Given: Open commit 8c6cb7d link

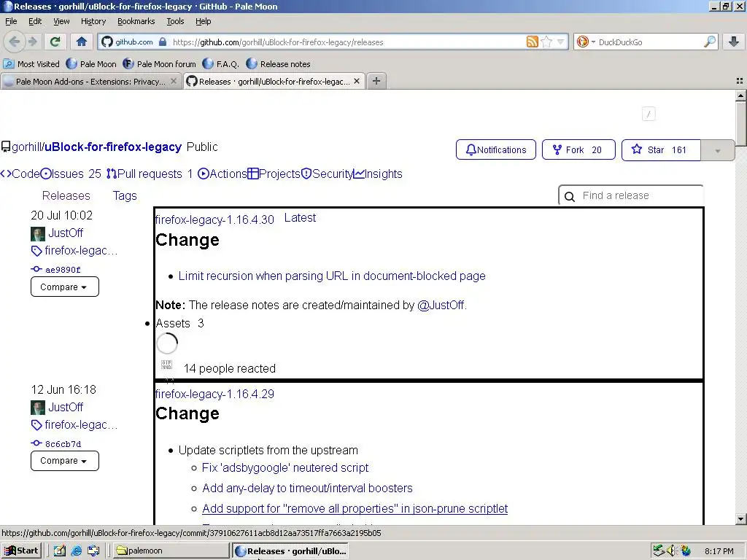Looking at the screenshot, I should (63, 444).
